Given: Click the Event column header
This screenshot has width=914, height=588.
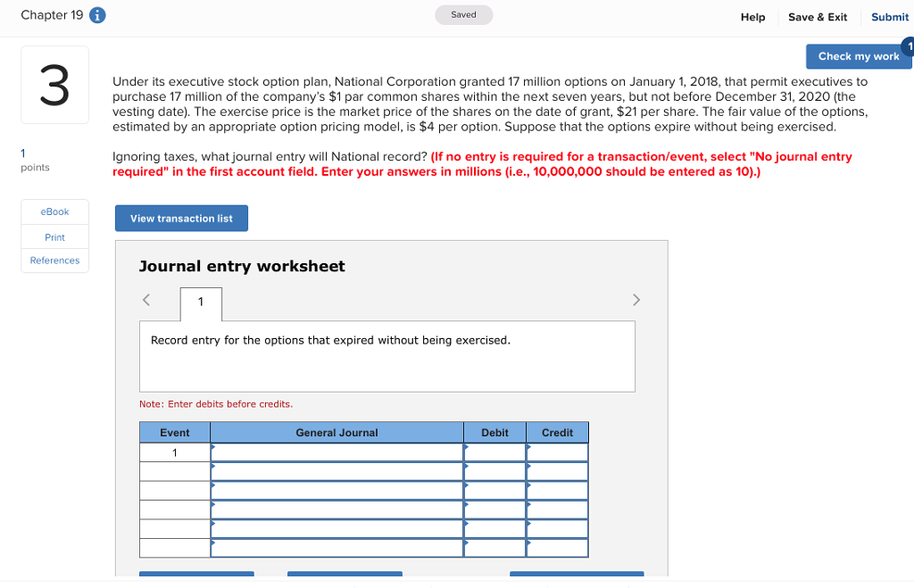Looking at the screenshot, I should [175, 433].
